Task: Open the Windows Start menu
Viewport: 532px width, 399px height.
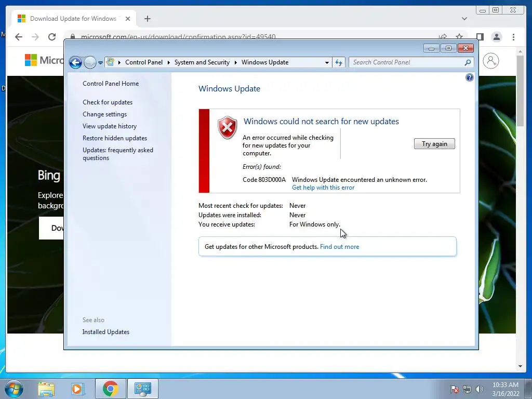Action: 14,389
